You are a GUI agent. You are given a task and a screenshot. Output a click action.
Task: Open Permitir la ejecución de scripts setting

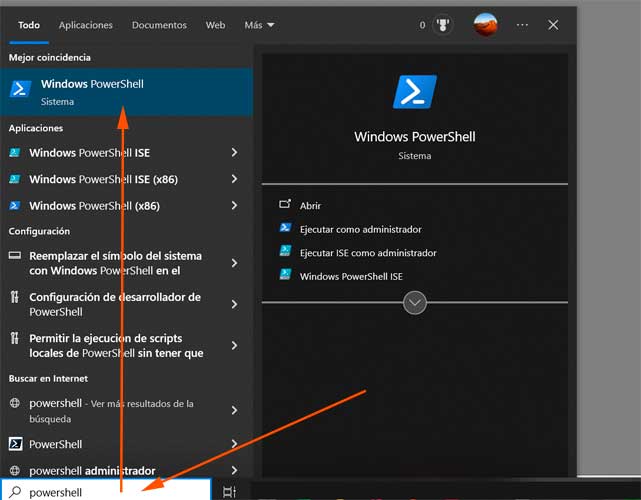pyautogui.click(x=126, y=345)
